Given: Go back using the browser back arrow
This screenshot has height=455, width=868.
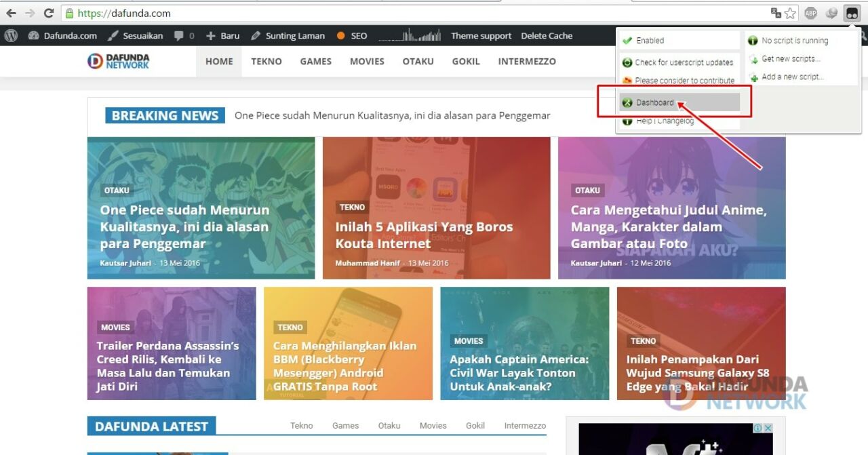Looking at the screenshot, I should pos(12,13).
